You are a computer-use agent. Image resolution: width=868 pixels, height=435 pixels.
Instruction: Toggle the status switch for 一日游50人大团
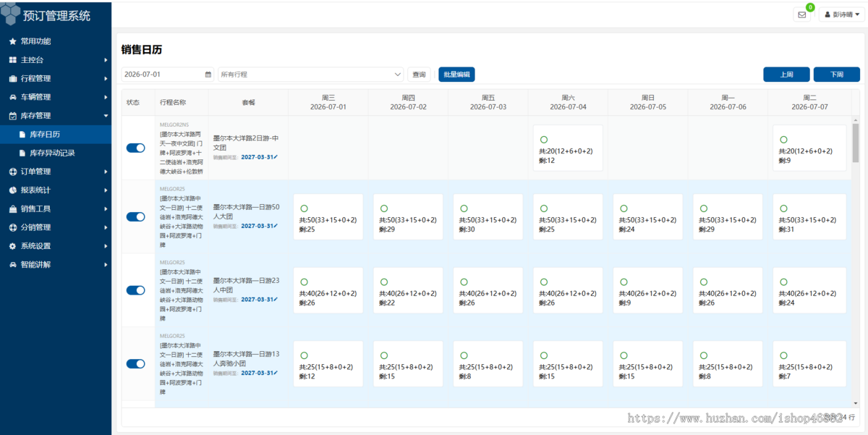(136, 216)
